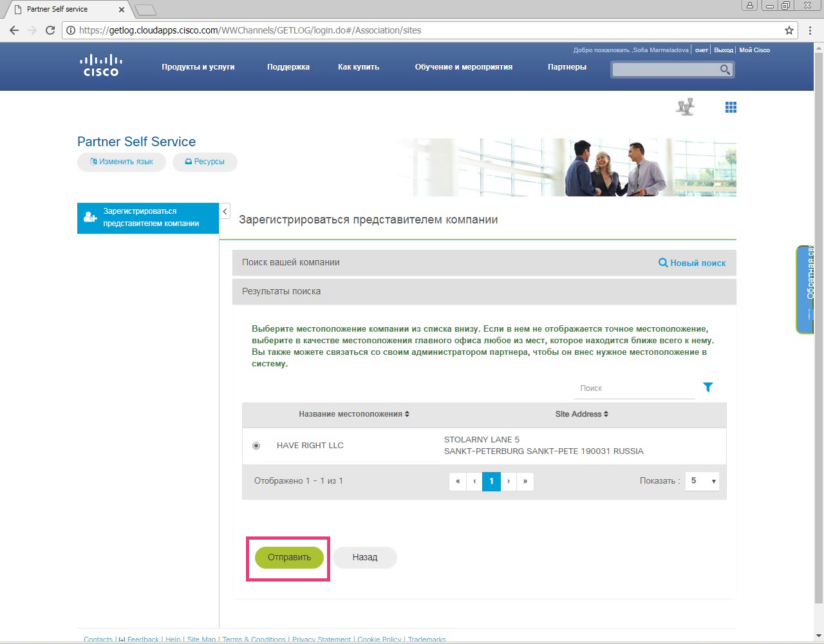
Task: Click the Contacts footer link
Action: tap(98, 639)
